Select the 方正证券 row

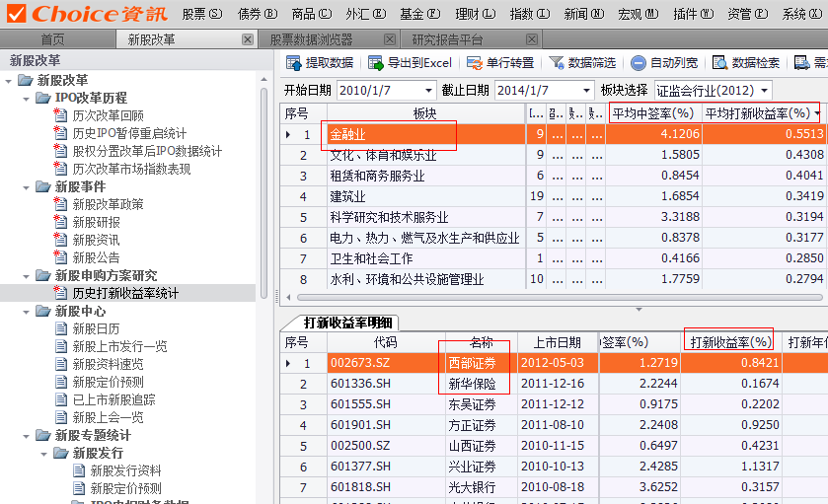coord(552,425)
